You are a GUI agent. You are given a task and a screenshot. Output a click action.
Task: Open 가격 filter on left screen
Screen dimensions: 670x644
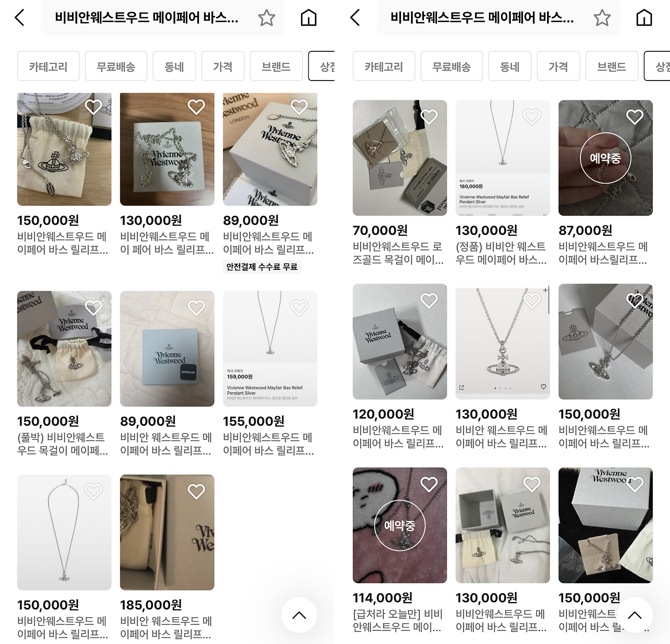coord(223,66)
